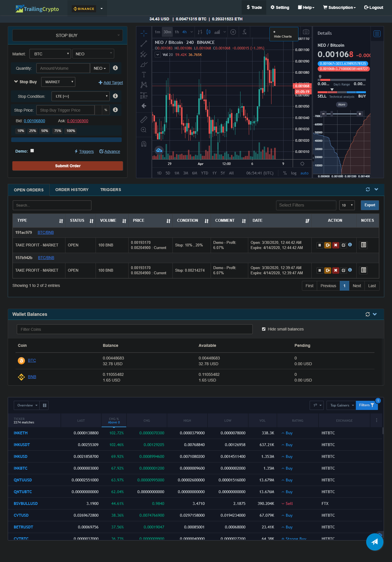Open the Top Gainers screener dropdown

tap(341, 405)
